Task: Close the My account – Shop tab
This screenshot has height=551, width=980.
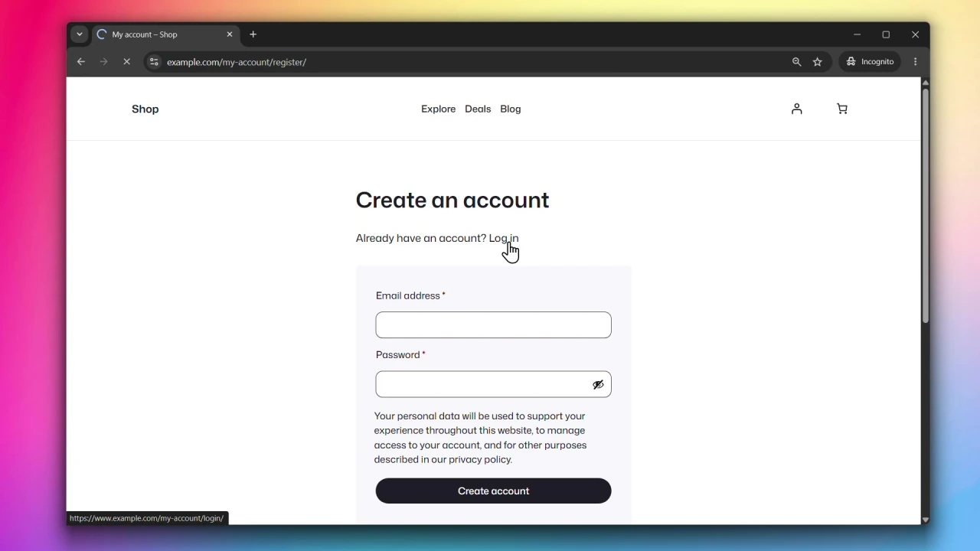Action: (229, 34)
